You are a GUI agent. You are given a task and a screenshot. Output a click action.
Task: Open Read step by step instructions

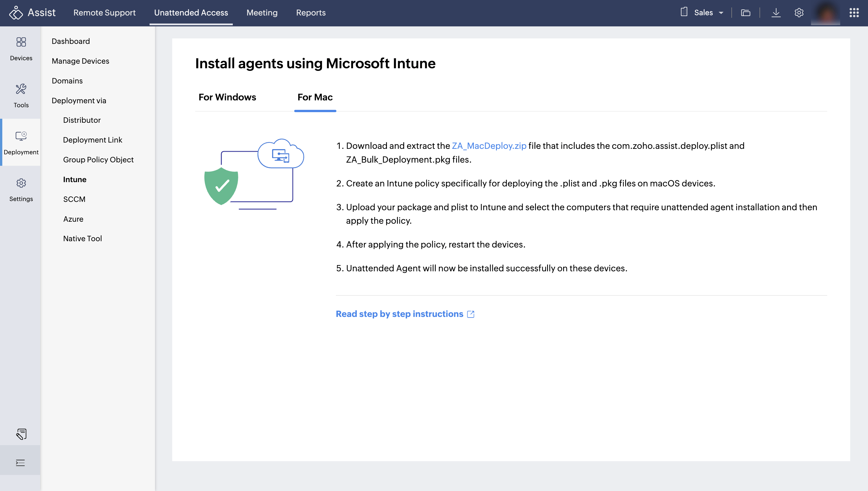400,314
